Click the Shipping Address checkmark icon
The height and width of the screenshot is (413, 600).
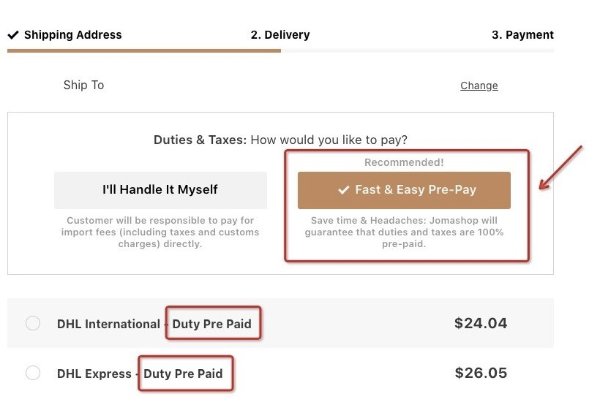click(13, 35)
